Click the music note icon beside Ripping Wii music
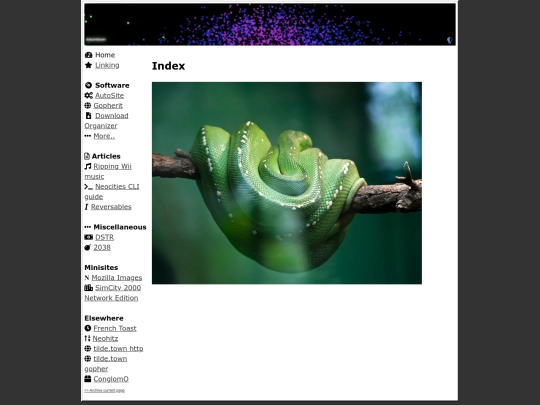 (x=88, y=166)
